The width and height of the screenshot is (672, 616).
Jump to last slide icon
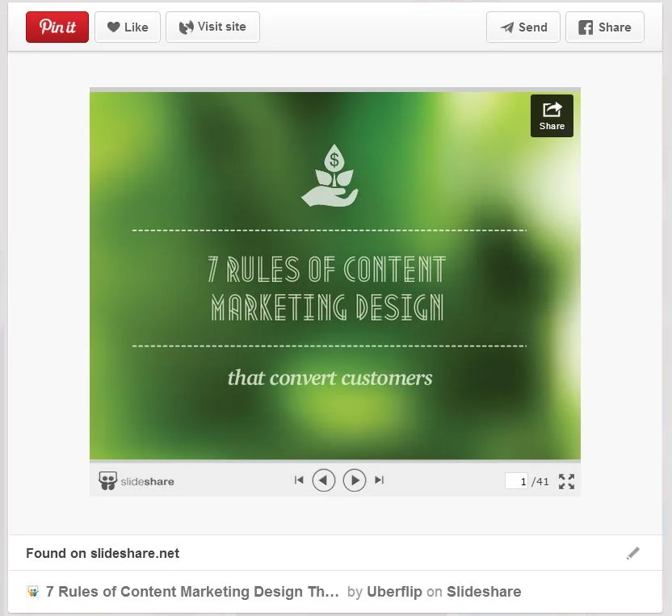379,480
